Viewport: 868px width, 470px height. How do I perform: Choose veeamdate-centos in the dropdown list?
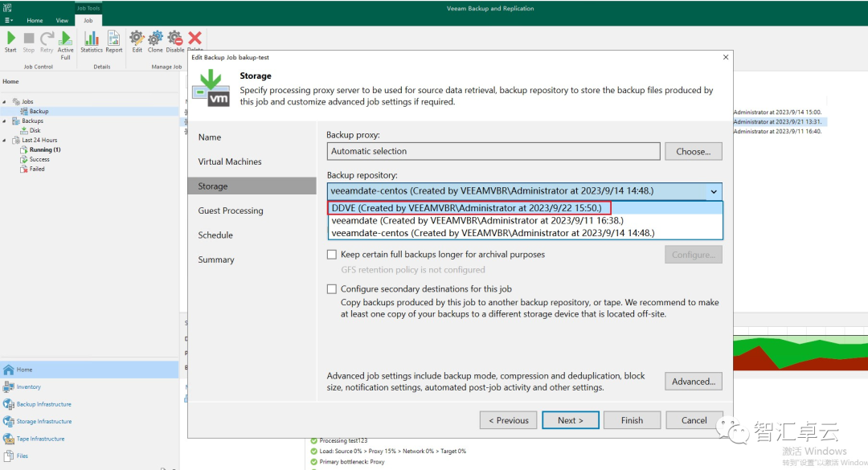coord(525,233)
